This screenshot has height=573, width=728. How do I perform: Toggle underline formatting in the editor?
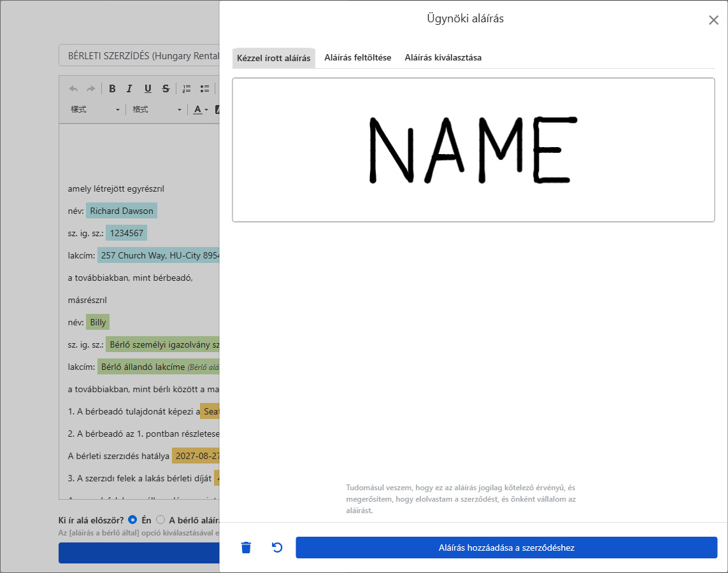[x=148, y=88]
